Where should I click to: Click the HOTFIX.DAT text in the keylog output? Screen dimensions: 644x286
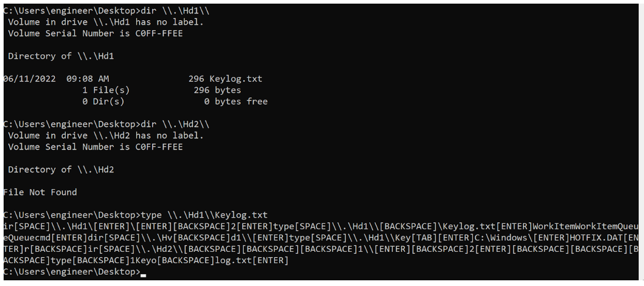pos(595,238)
